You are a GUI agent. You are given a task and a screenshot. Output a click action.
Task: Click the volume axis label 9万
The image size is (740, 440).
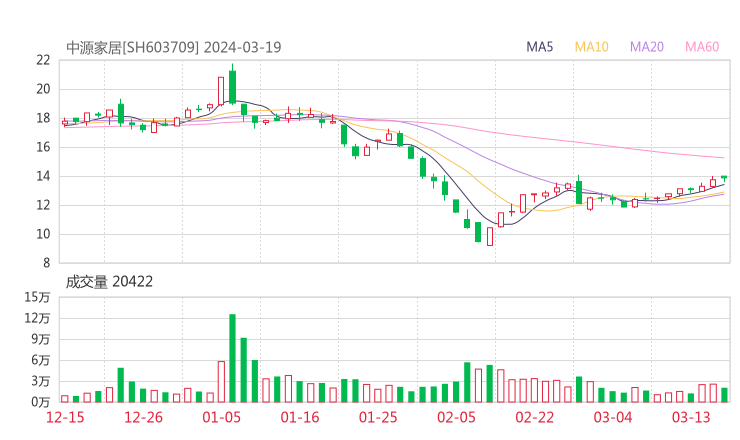tap(41, 339)
